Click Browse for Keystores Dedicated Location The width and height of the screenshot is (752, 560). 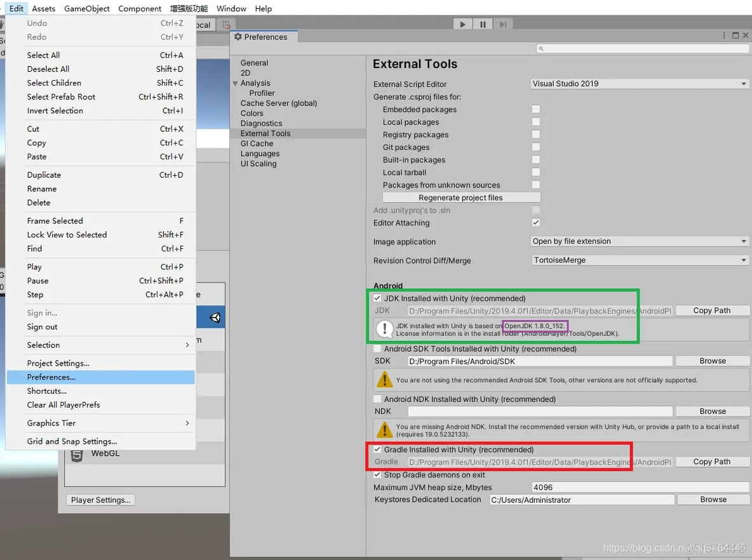[x=713, y=500]
